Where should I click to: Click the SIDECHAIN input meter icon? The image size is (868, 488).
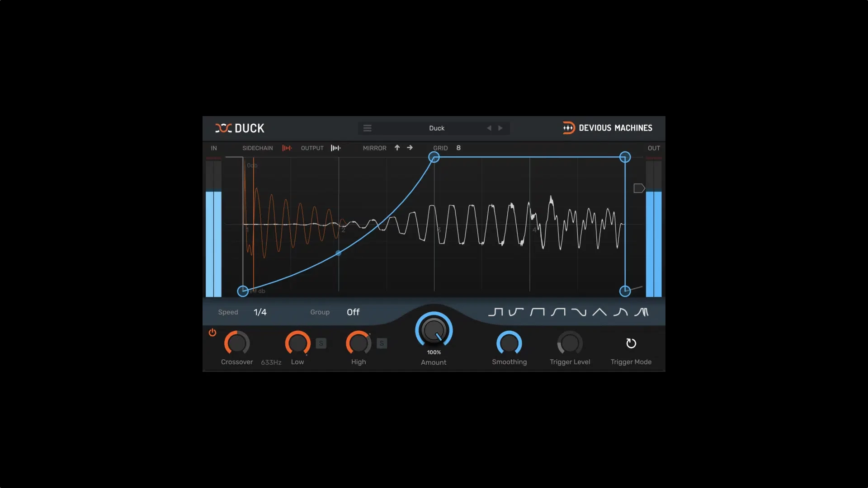click(287, 148)
